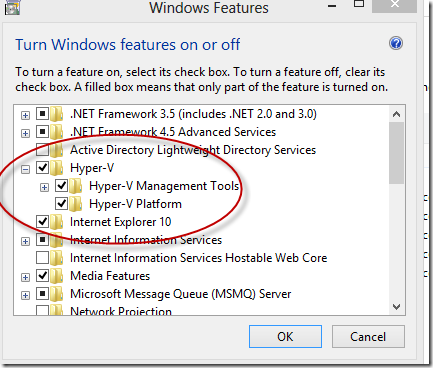Select the .NET Framework 3.5 folder icon
Image resolution: width=433 pixels, height=368 pixels.
[57, 114]
